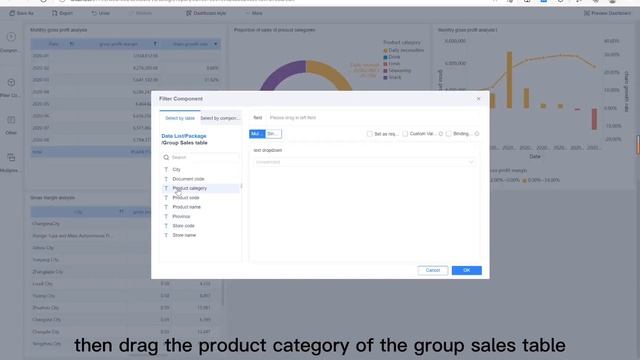The image size is (640, 360).
Task: Open the More menu in dashboard toolbar
Action: [253, 13]
